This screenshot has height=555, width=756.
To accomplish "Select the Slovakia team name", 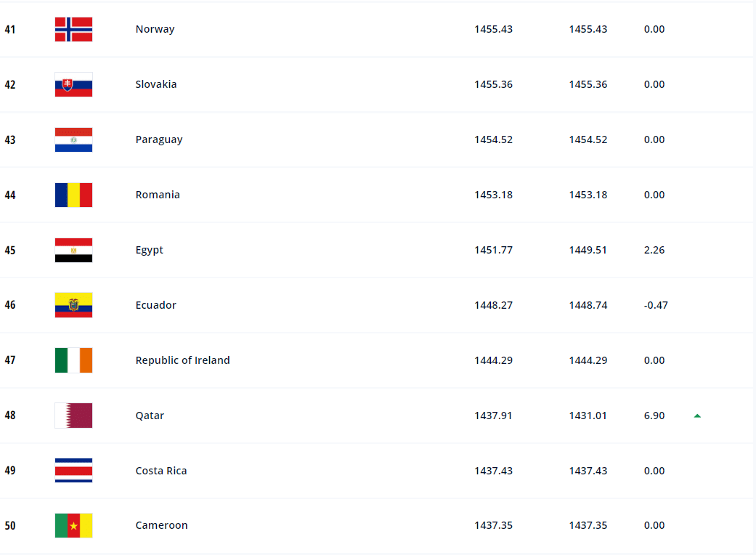I will pos(156,84).
